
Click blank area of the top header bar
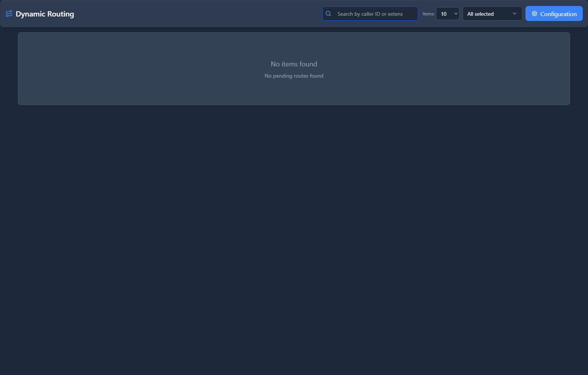[195, 14]
